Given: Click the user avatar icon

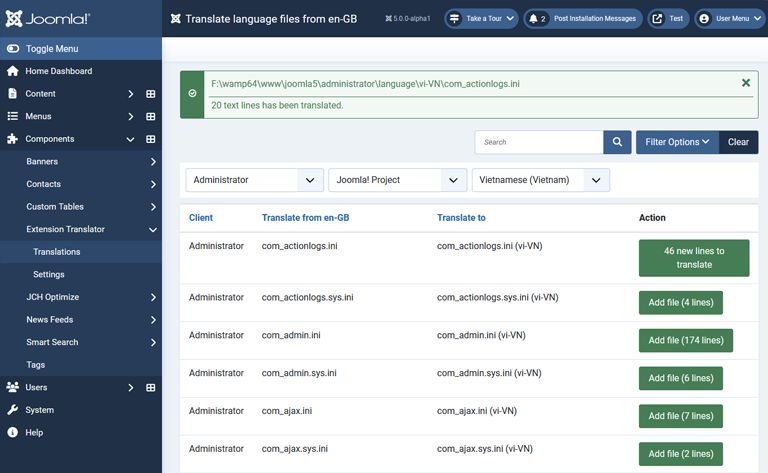Looking at the screenshot, I should (704, 19).
